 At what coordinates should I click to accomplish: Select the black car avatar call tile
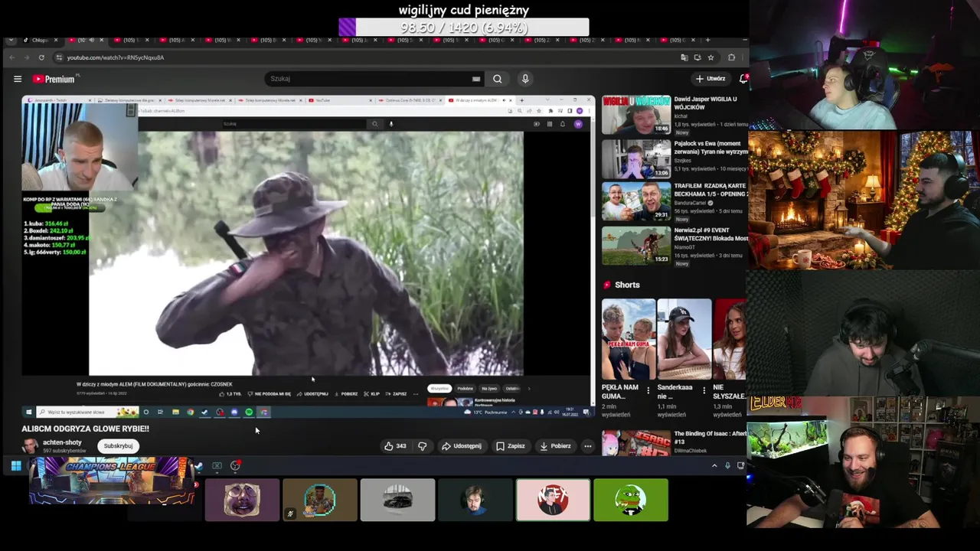(x=397, y=500)
